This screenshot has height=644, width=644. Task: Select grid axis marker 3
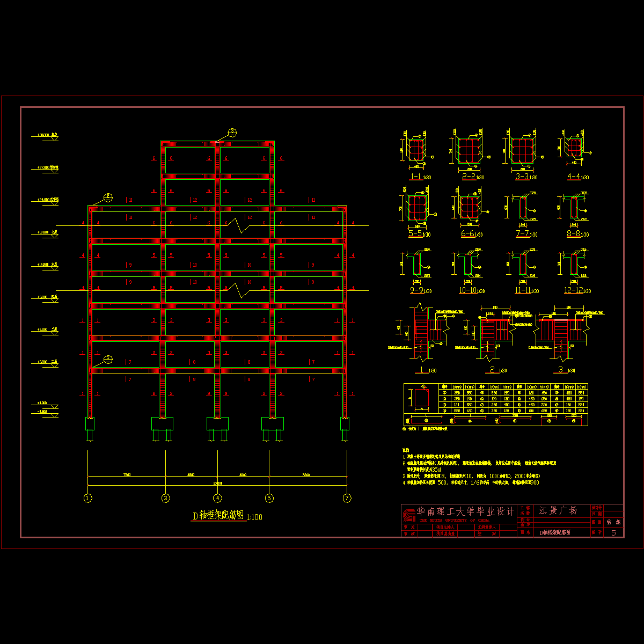165,498
